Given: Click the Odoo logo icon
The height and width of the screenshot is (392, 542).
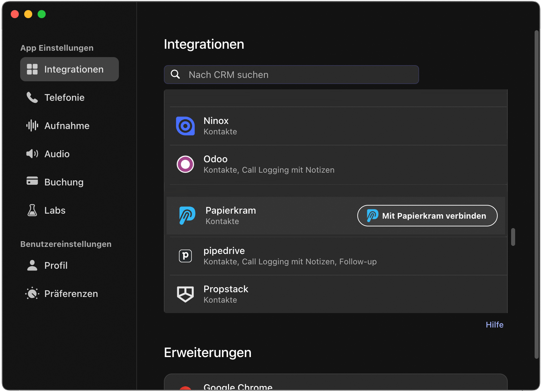Looking at the screenshot, I should click(x=185, y=164).
